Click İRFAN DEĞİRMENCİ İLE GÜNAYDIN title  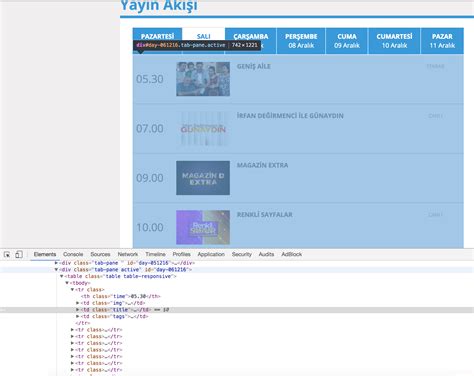tap(290, 116)
